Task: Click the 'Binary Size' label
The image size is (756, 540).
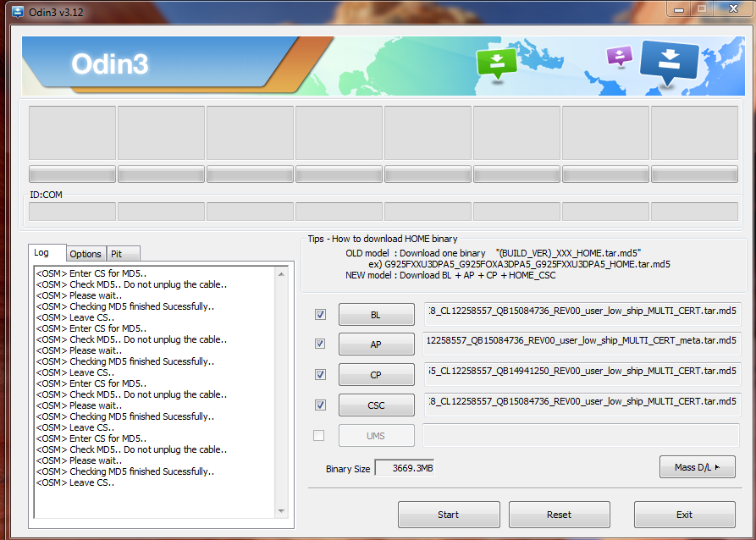Action: tap(348, 469)
